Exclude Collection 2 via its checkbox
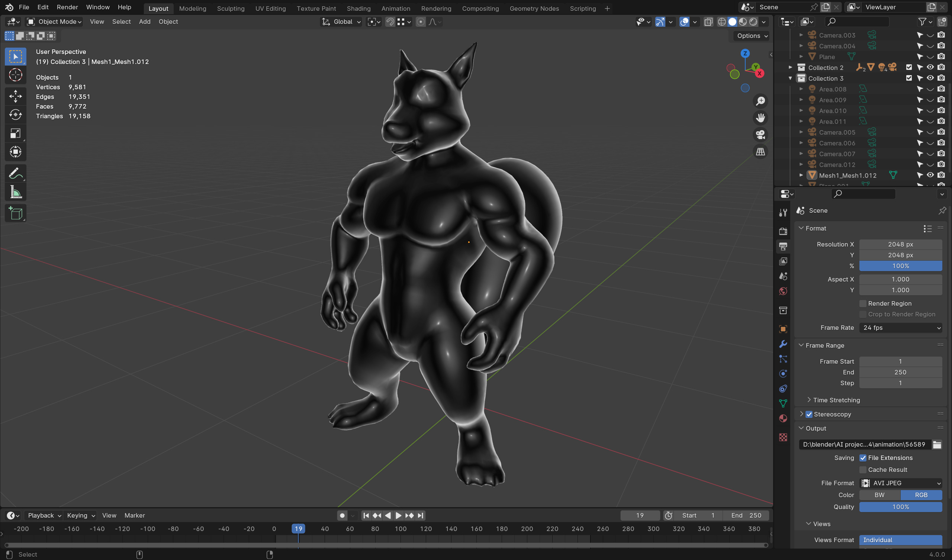 point(909,67)
